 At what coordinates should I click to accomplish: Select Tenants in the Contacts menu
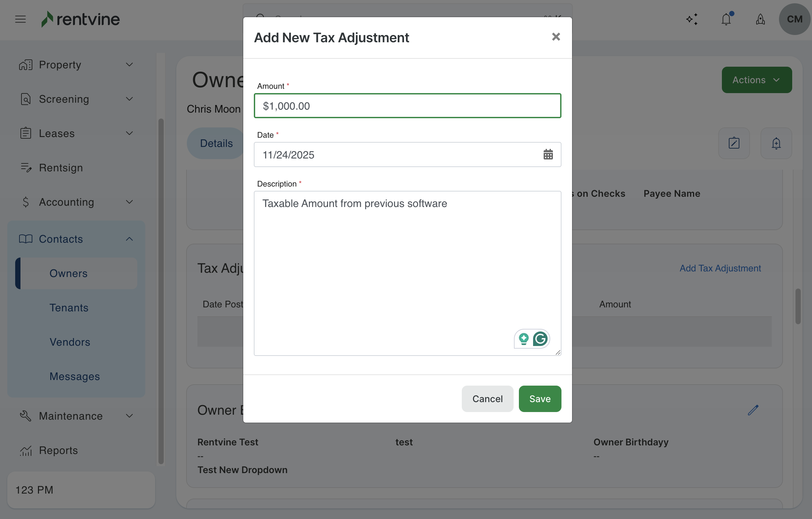69,308
